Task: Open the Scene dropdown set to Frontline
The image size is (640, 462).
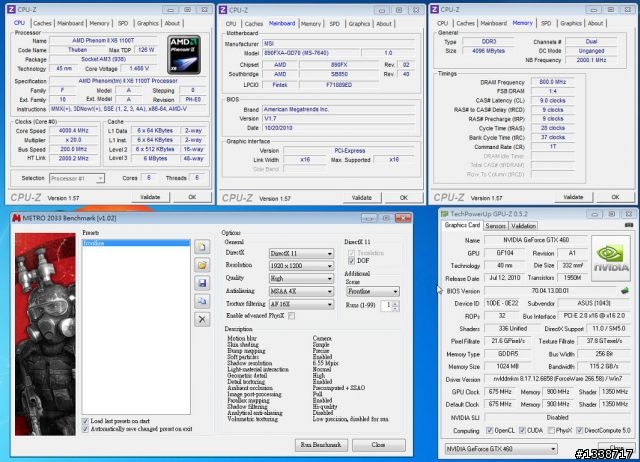Action: [x=373, y=291]
